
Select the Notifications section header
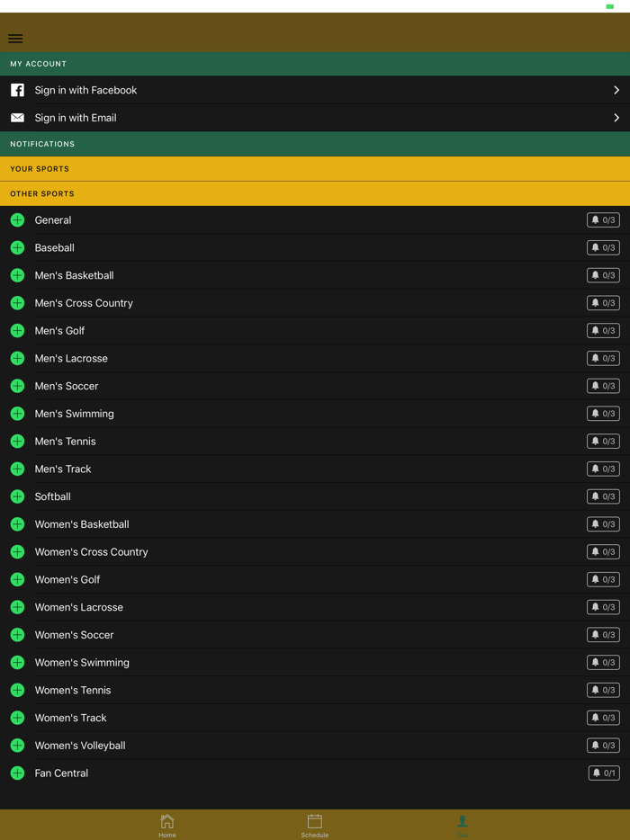(315, 144)
